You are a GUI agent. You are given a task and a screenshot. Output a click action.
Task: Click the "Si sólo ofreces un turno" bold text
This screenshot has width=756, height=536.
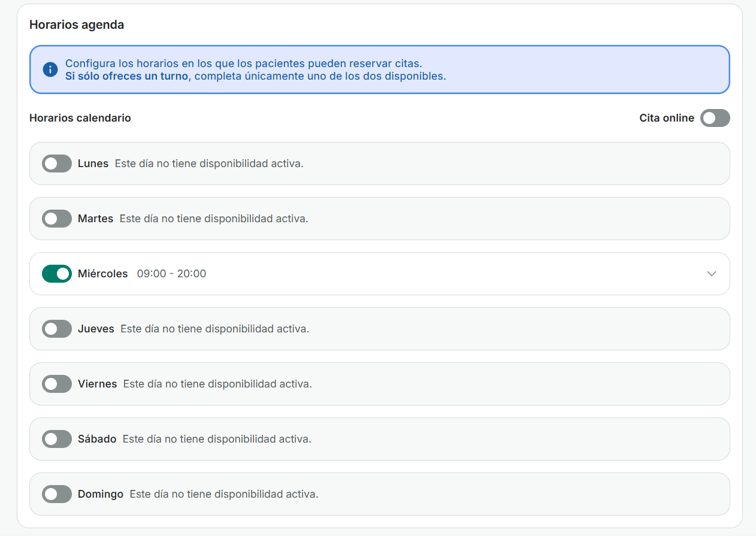coord(127,76)
